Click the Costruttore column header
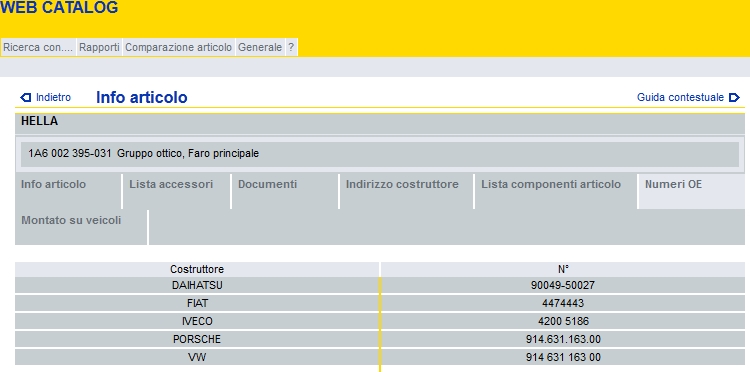This screenshot has width=750, height=372. click(197, 269)
